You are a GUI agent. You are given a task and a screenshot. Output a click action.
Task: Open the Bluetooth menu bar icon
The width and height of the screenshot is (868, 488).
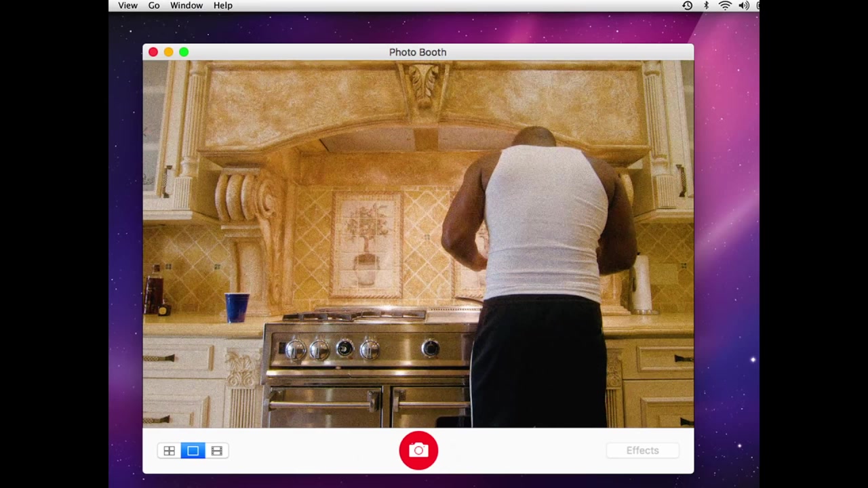(x=706, y=5)
